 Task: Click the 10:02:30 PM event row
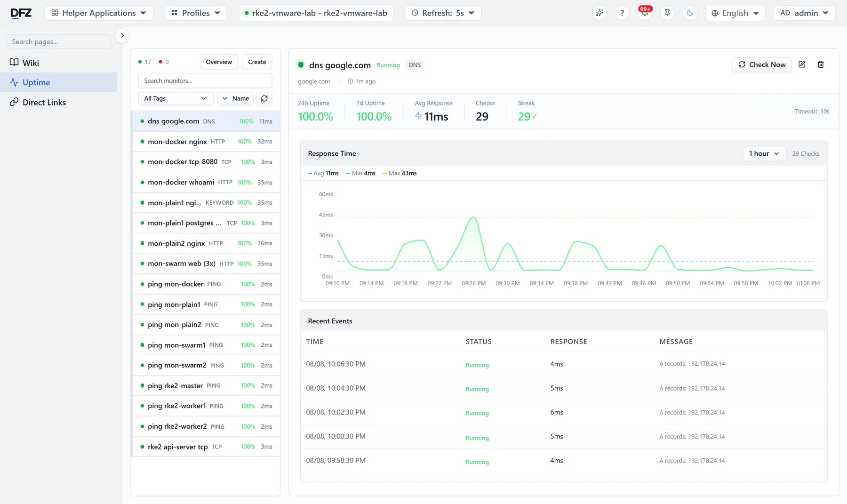[x=563, y=412]
